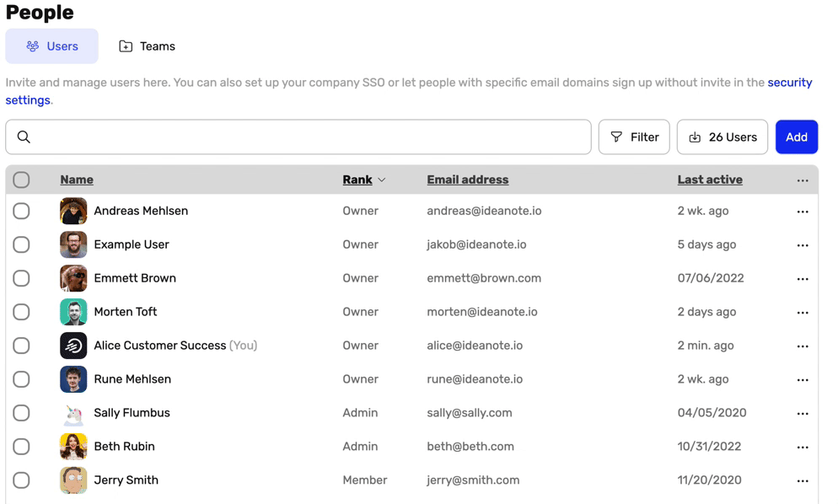Tick Alice Customer Success checkbox
The image size is (838, 504).
tap(21, 346)
